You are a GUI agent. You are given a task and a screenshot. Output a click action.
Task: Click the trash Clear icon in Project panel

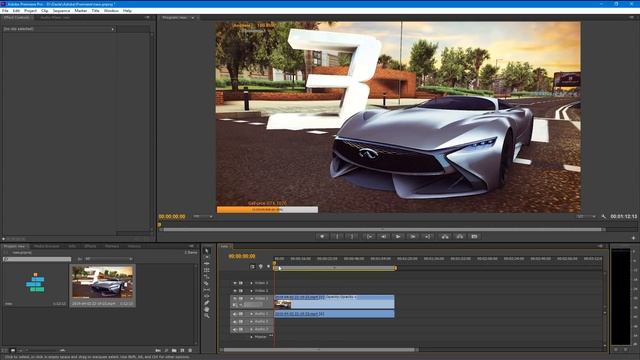coord(190,350)
